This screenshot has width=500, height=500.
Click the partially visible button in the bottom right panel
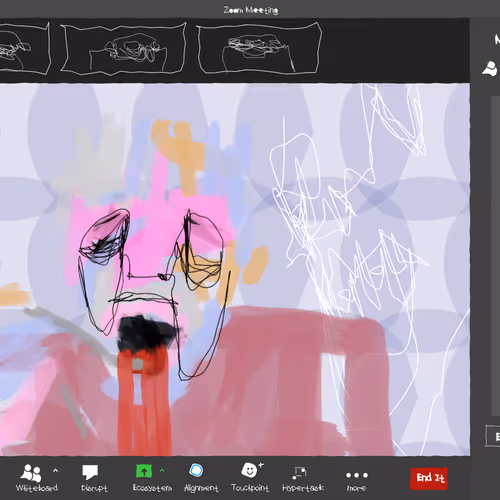(x=493, y=436)
